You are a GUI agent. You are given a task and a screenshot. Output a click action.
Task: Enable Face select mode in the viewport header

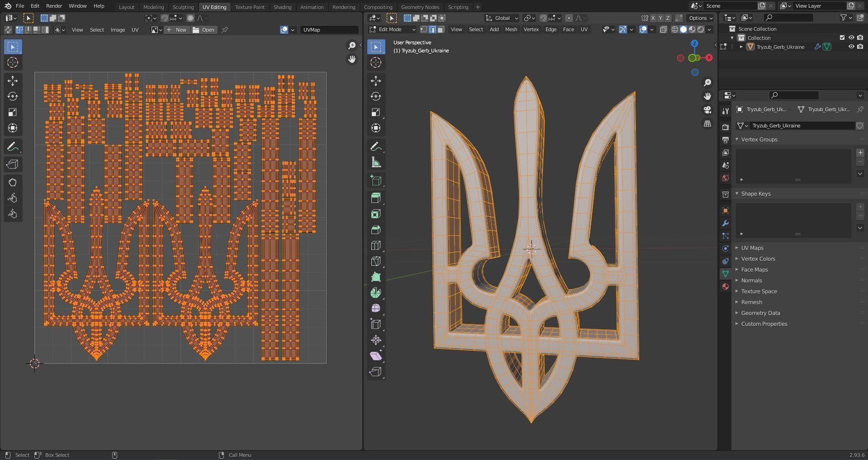click(x=441, y=29)
